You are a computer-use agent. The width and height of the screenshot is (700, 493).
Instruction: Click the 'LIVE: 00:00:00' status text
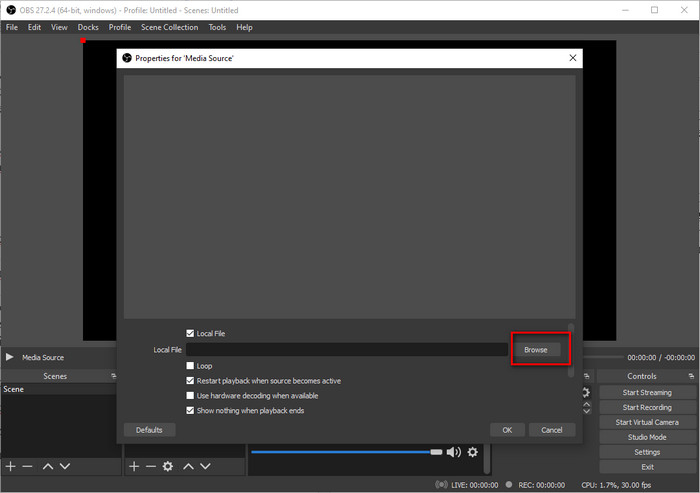[x=475, y=485]
